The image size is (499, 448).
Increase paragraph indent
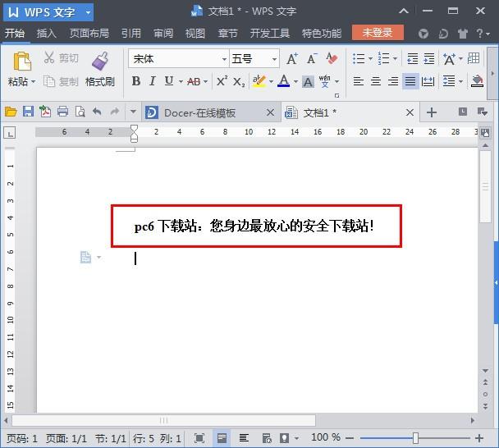(429, 58)
